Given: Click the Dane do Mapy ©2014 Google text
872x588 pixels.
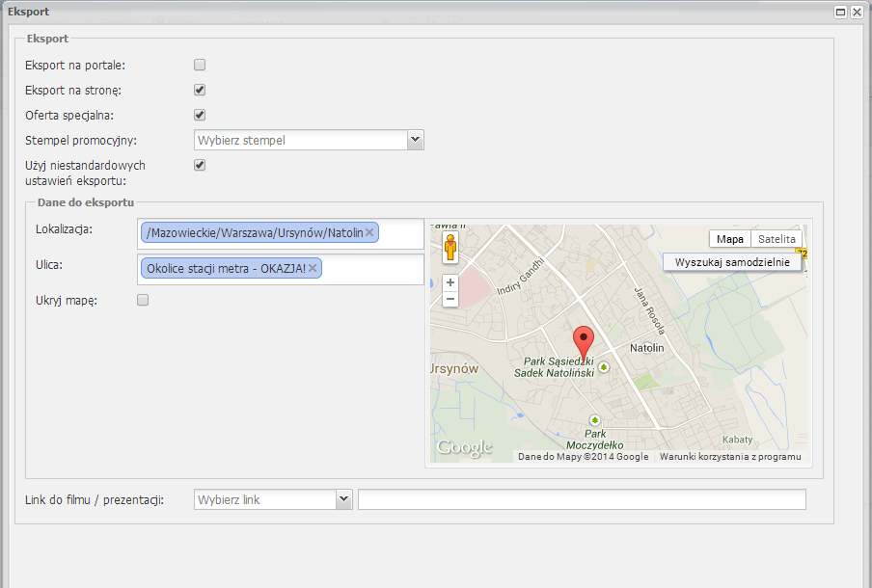Looking at the screenshot, I should (583, 456).
